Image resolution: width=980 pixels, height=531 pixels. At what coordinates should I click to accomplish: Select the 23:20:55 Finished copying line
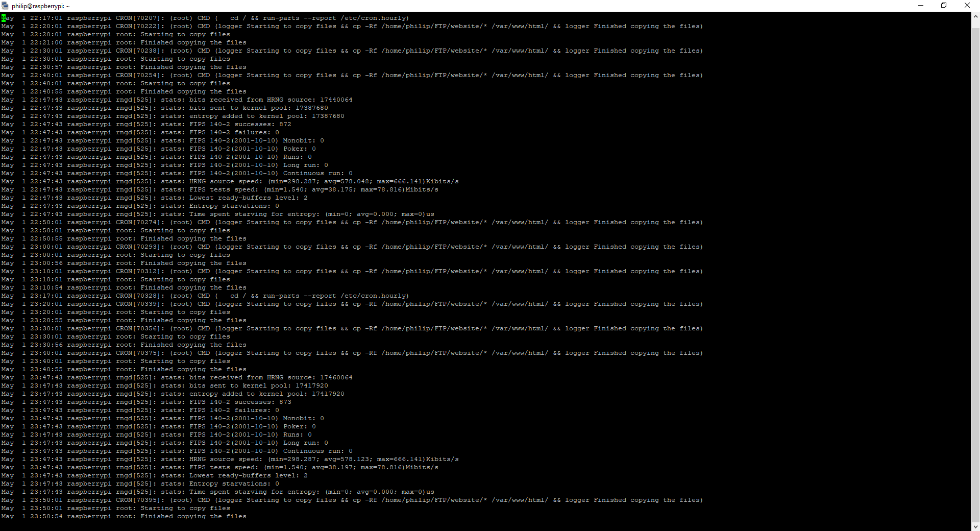pyautogui.click(x=124, y=320)
